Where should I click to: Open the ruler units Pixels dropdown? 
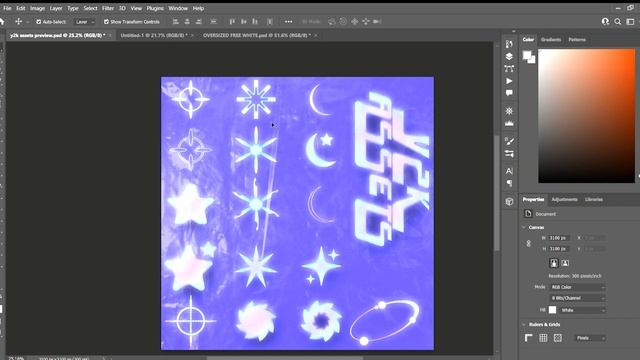point(590,338)
